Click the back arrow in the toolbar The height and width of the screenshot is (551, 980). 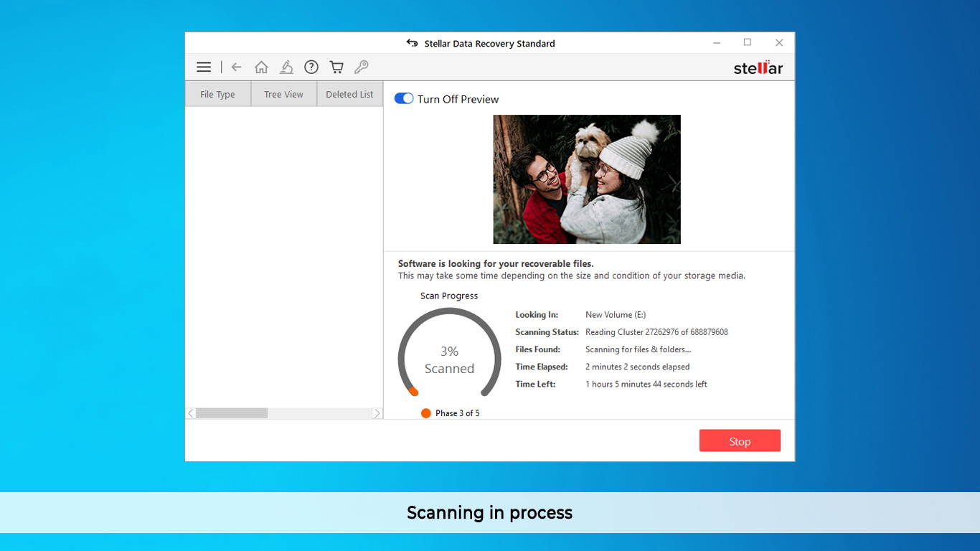pyautogui.click(x=237, y=66)
